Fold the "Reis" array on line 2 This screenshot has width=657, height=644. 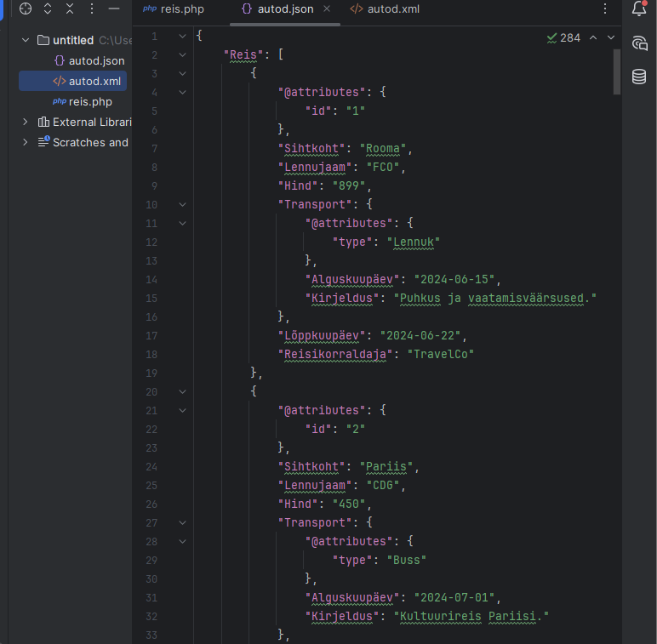click(182, 55)
